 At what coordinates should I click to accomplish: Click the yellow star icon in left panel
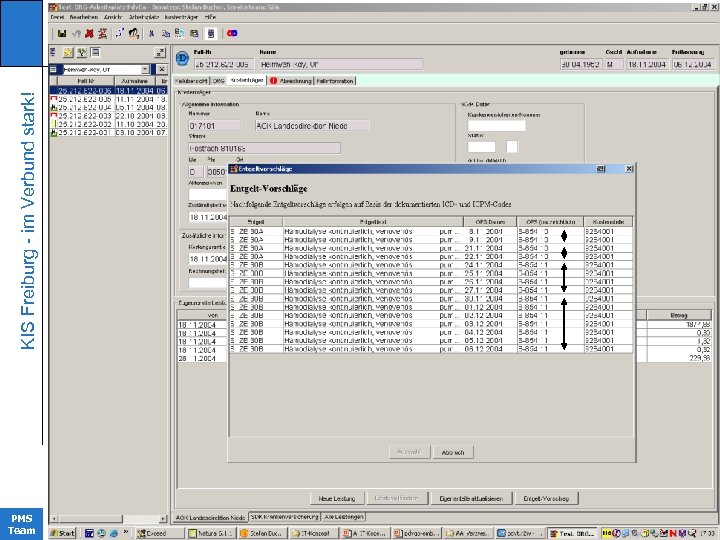point(68,51)
